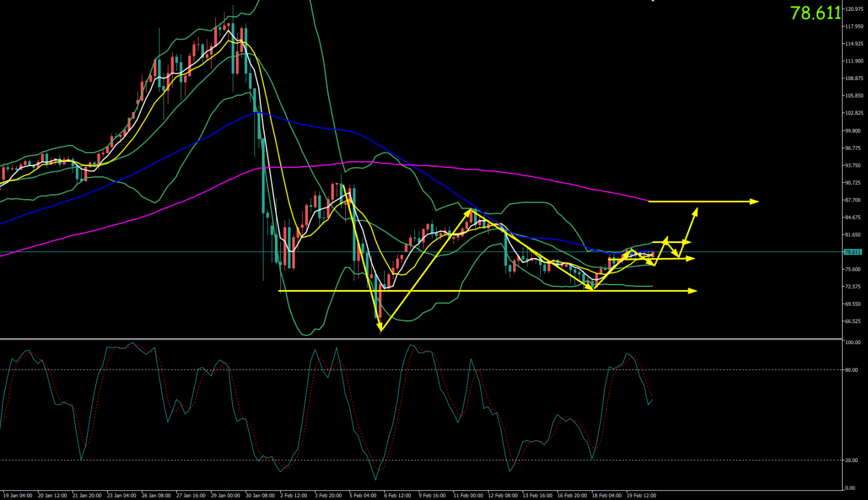Click tip of the yellow arrow pointing toward 84.675

tap(697, 209)
